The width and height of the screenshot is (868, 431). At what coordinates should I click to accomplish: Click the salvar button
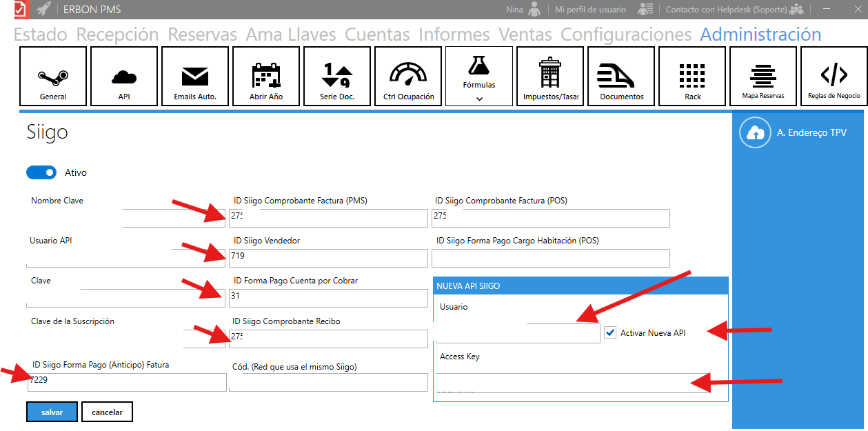point(52,412)
